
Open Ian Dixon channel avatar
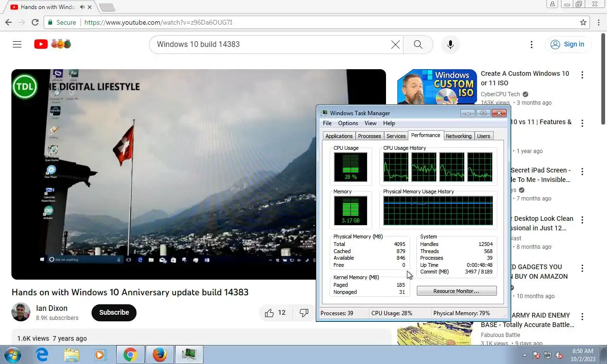pos(21,312)
